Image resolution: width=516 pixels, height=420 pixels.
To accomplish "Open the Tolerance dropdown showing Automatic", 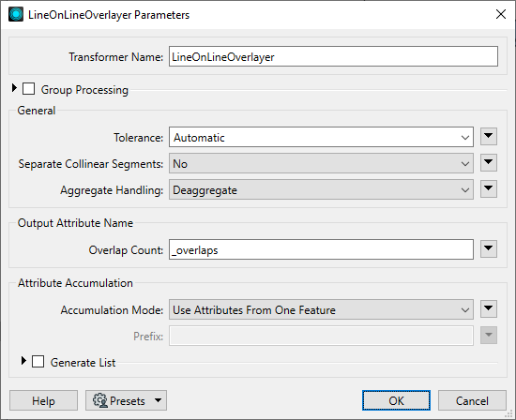I will point(321,137).
